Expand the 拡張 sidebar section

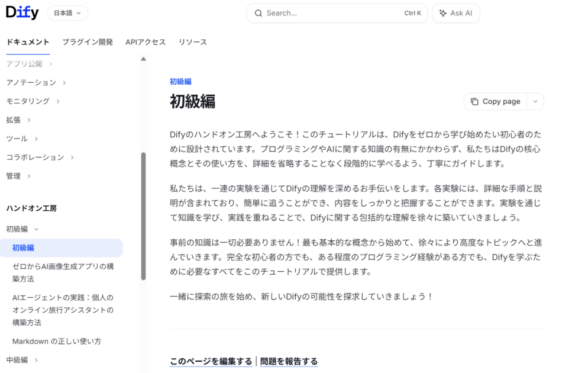pos(18,120)
